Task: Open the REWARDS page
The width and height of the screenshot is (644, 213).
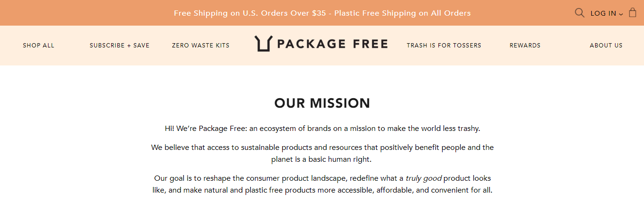Action: pyautogui.click(x=525, y=46)
